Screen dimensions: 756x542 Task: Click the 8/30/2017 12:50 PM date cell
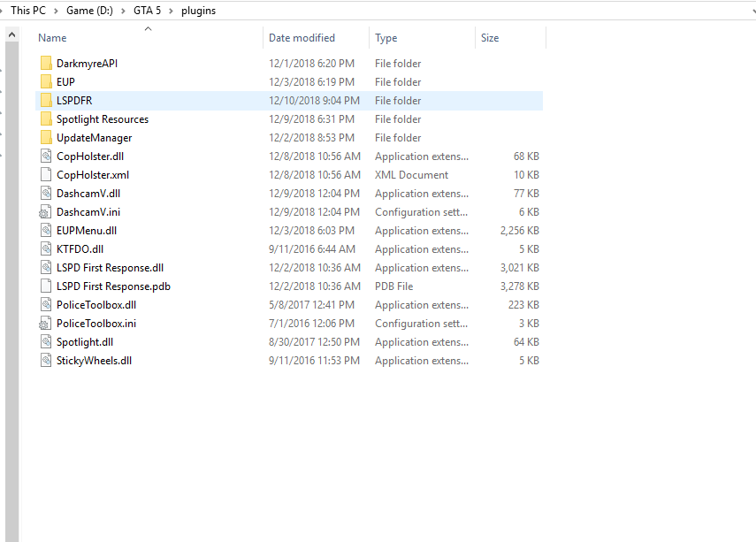point(314,342)
